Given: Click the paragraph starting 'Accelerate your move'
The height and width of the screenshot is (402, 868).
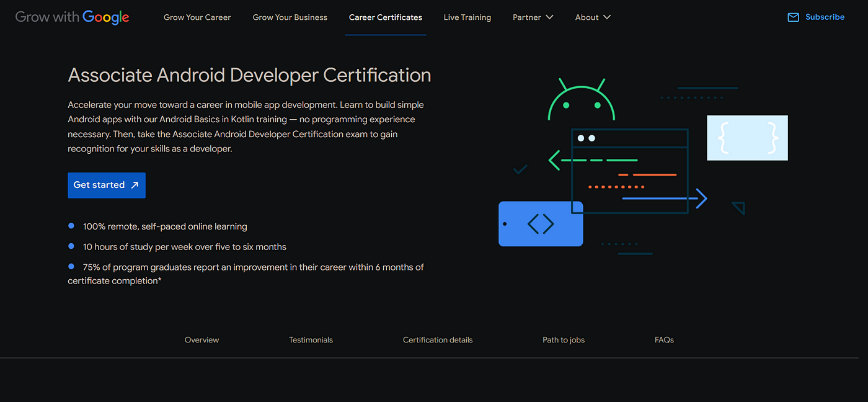Looking at the screenshot, I should click(246, 127).
